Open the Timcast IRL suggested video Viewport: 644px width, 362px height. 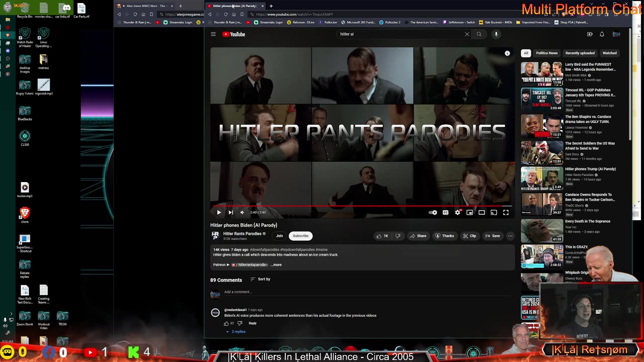coord(590,93)
